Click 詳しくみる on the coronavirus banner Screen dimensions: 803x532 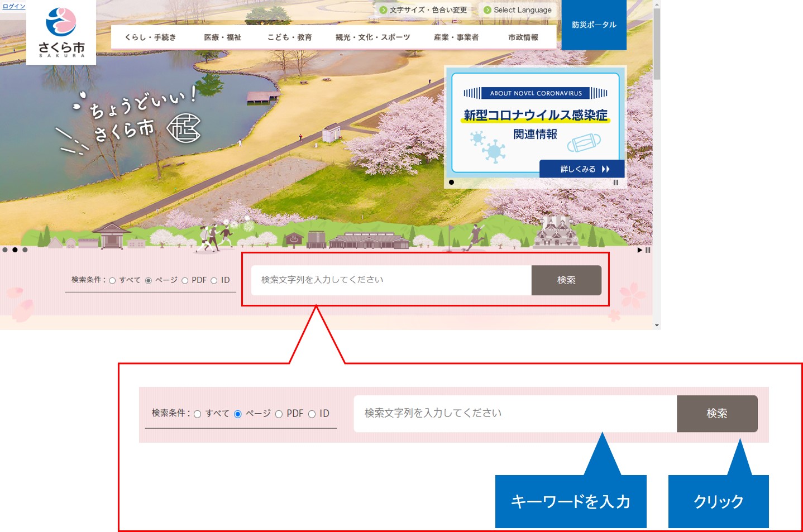(x=582, y=169)
